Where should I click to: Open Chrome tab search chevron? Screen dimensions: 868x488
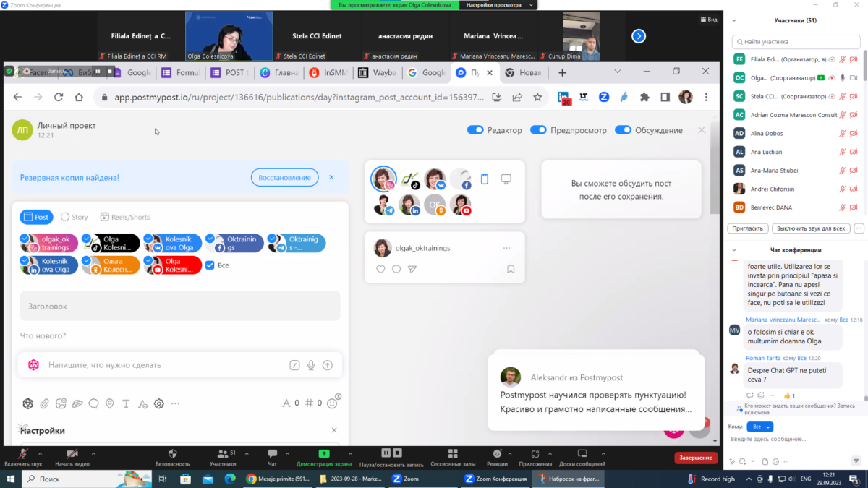(x=618, y=72)
